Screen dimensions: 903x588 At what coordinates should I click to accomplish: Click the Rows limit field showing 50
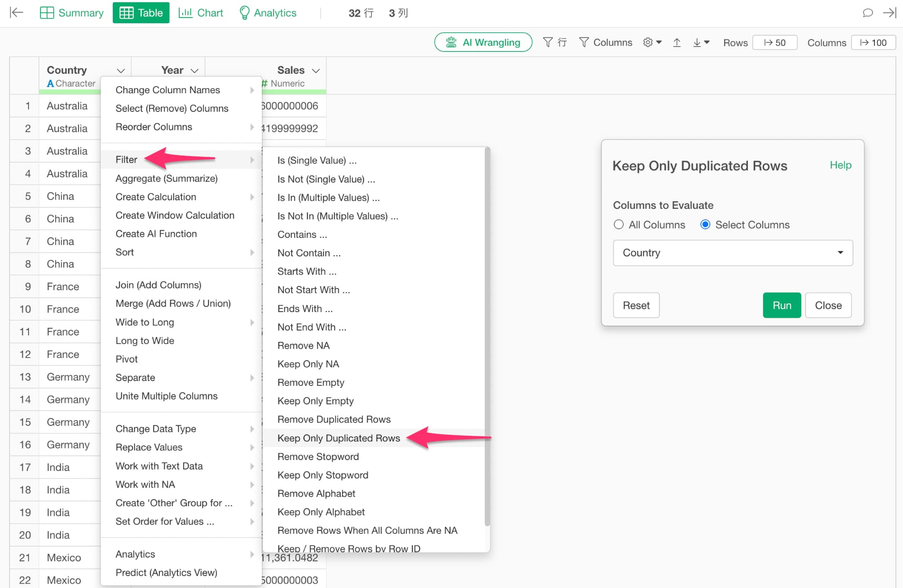click(x=775, y=42)
